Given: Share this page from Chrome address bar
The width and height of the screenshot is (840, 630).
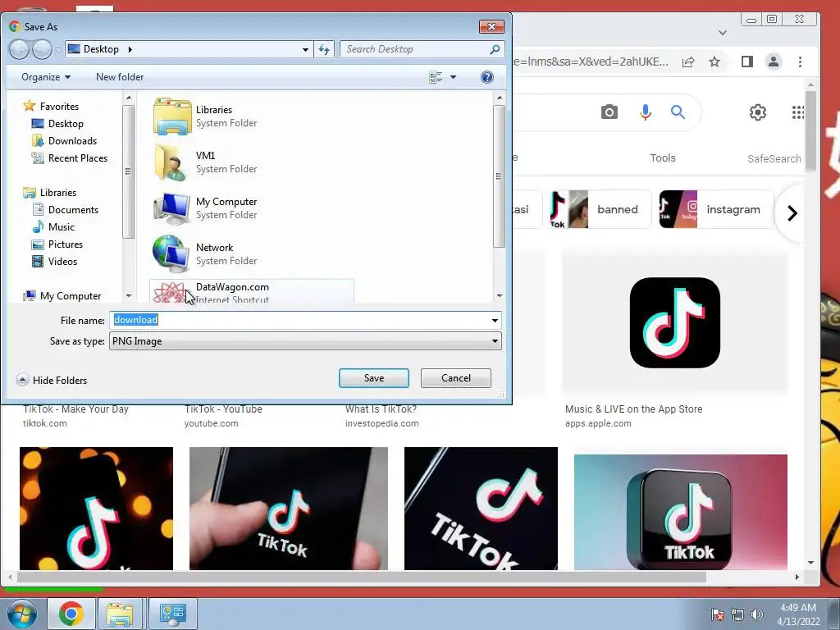Looking at the screenshot, I should tap(688, 62).
